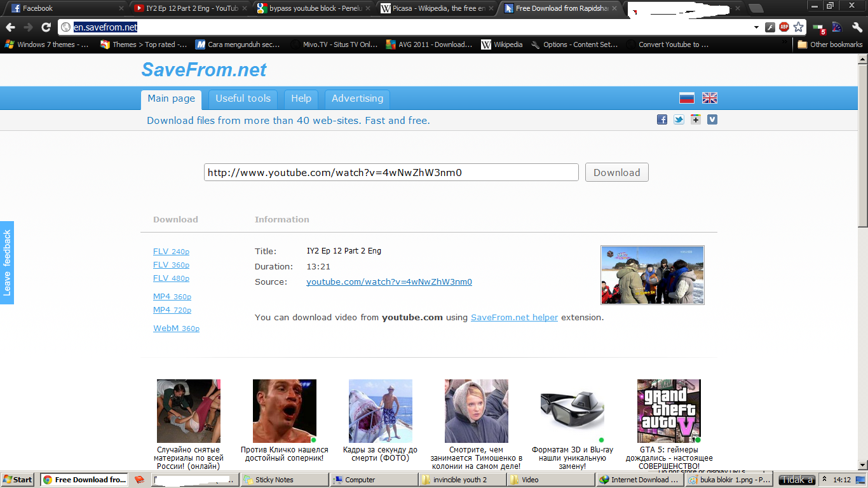
Task: Switch site language to English UK flag
Action: (x=710, y=98)
